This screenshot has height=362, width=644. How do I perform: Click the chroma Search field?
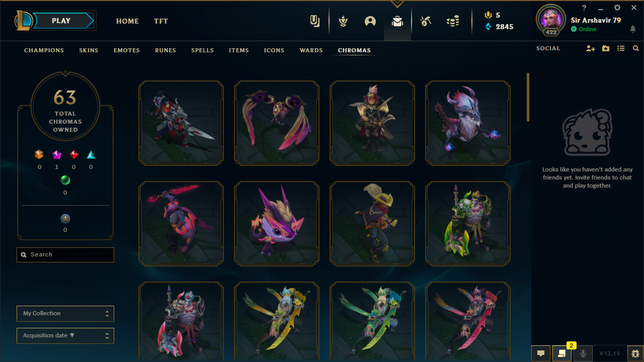click(x=65, y=254)
